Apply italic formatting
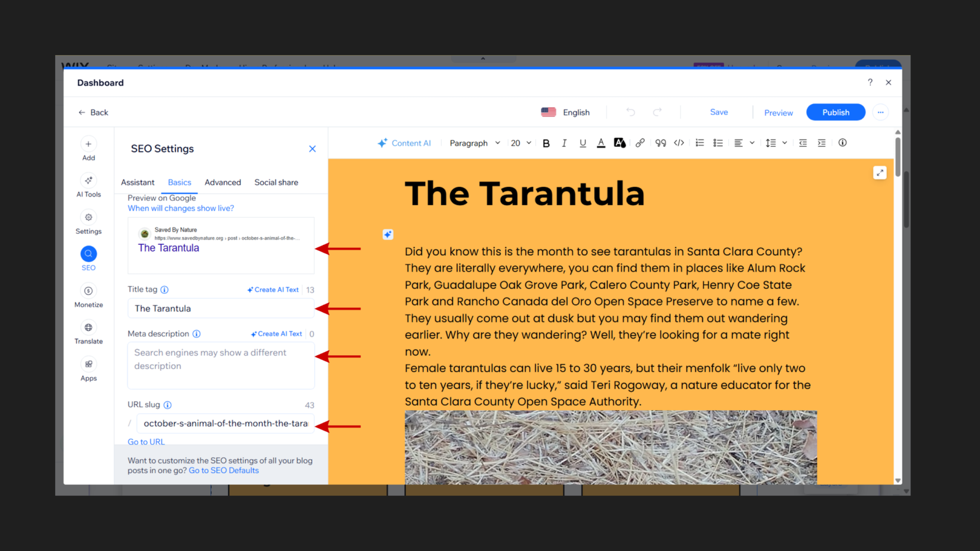This screenshot has height=551, width=980. pyautogui.click(x=564, y=143)
